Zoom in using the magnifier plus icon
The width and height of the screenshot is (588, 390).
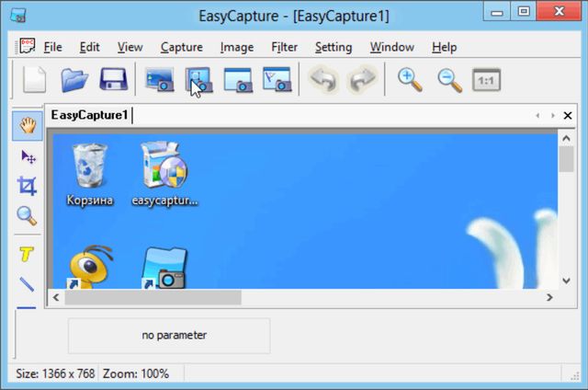(x=409, y=80)
